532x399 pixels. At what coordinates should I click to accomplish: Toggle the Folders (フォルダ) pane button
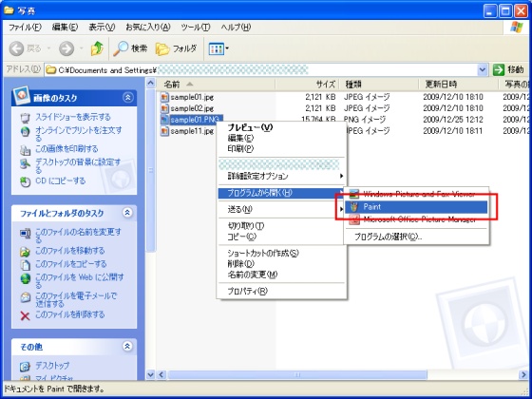pos(176,48)
